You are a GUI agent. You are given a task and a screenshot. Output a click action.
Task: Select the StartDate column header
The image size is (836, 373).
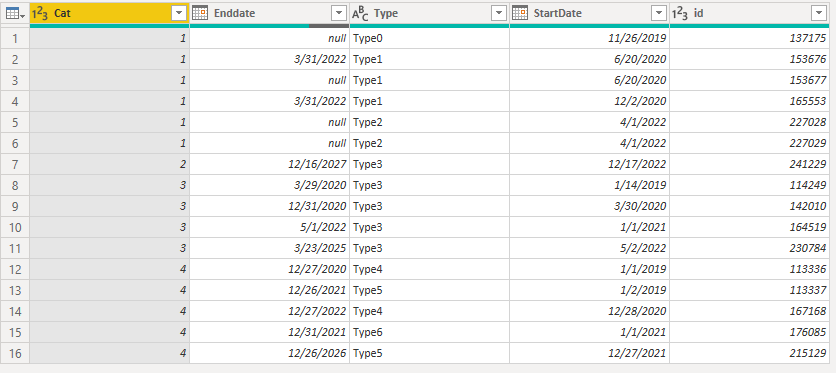coord(589,14)
